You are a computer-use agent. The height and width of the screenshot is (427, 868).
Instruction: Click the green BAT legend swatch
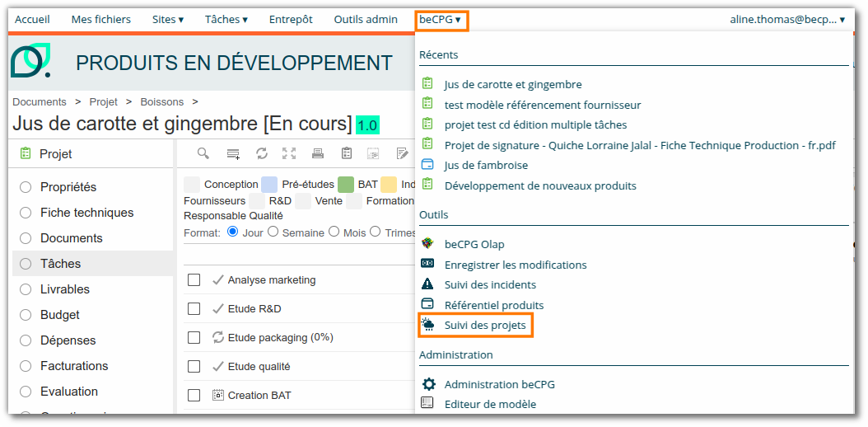coord(345,185)
